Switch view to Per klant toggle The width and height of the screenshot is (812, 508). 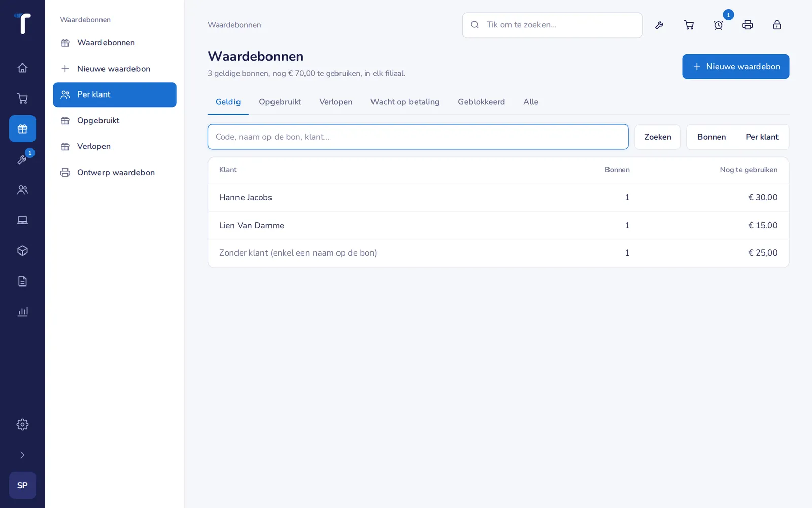click(762, 137)
